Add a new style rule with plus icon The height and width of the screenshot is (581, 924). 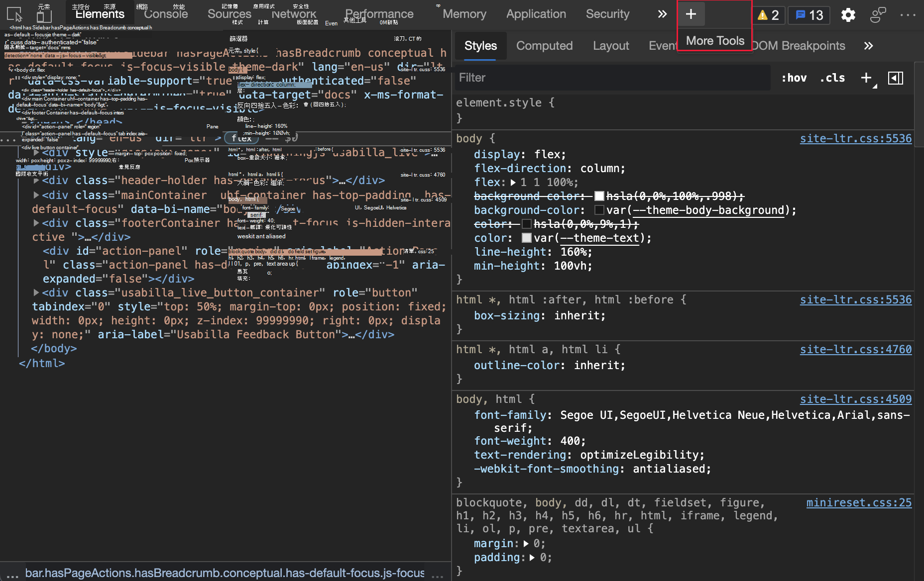tap(866, 78)
